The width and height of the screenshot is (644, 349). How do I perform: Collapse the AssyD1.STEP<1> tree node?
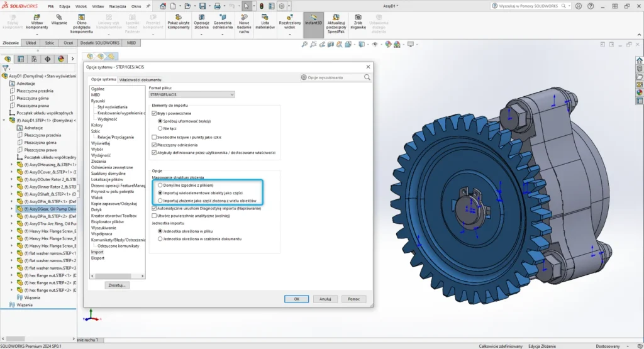[4, 120]
